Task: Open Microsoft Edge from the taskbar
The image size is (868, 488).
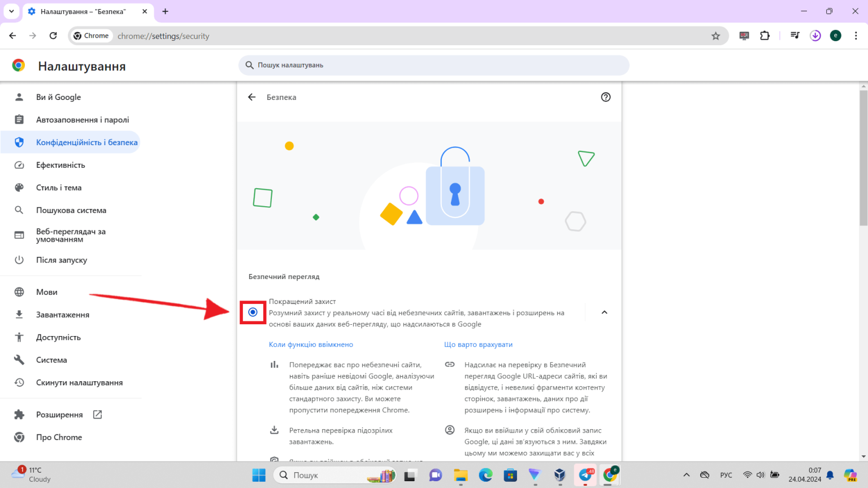Action: tap(485, 475)
